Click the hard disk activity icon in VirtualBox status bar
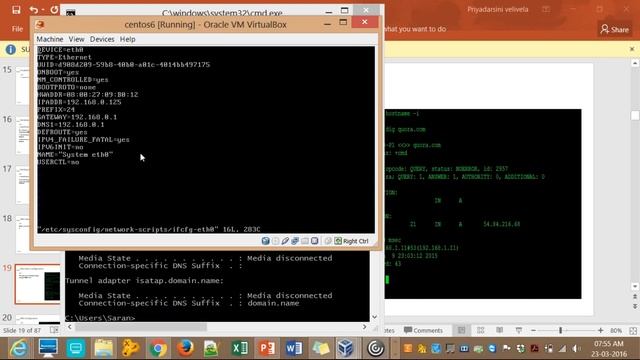 tap(266, 241)
